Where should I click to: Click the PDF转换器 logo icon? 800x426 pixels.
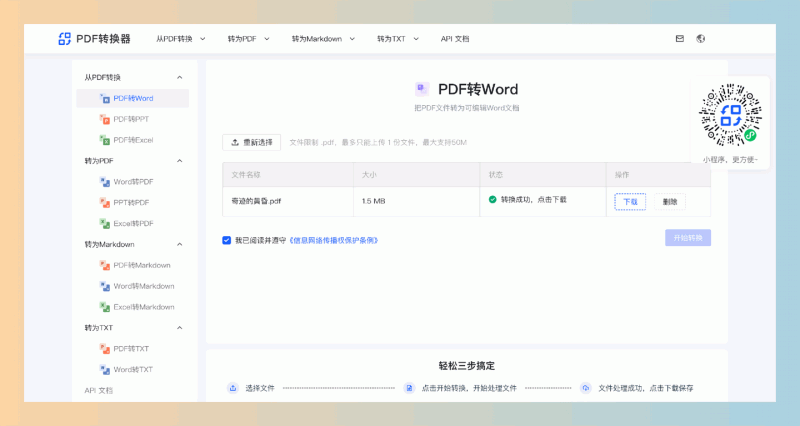(x=64, y=39)
